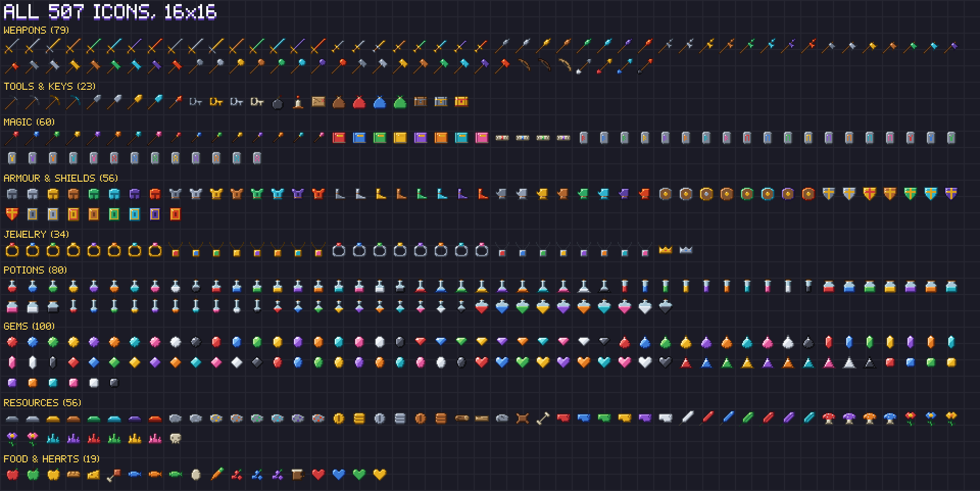This screenshot has height=491, width=980.
Task: Pick the candle icon in Tools & Keys
Action: click(298, 102)
